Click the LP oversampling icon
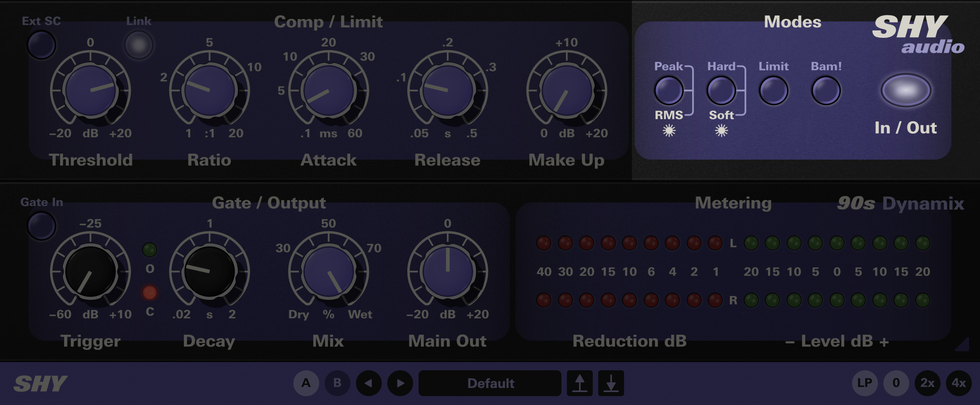The height and width of the screenshot is (405, 980). (865, 384)
